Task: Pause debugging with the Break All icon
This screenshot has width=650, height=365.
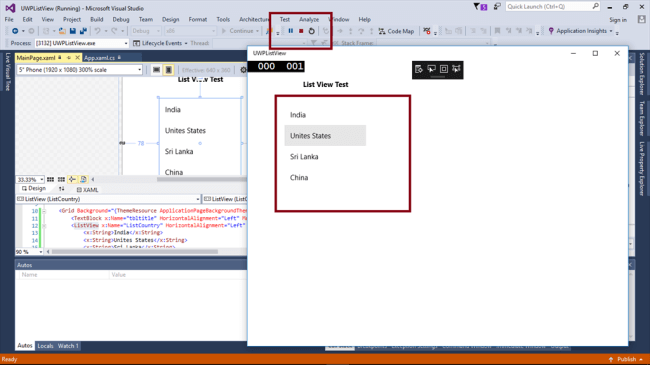Action: click(291, 31)
